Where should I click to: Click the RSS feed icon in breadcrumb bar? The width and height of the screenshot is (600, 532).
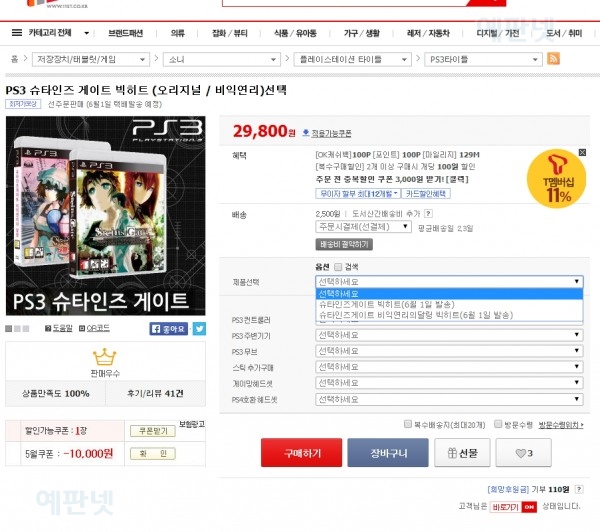[x=553, y=59]
